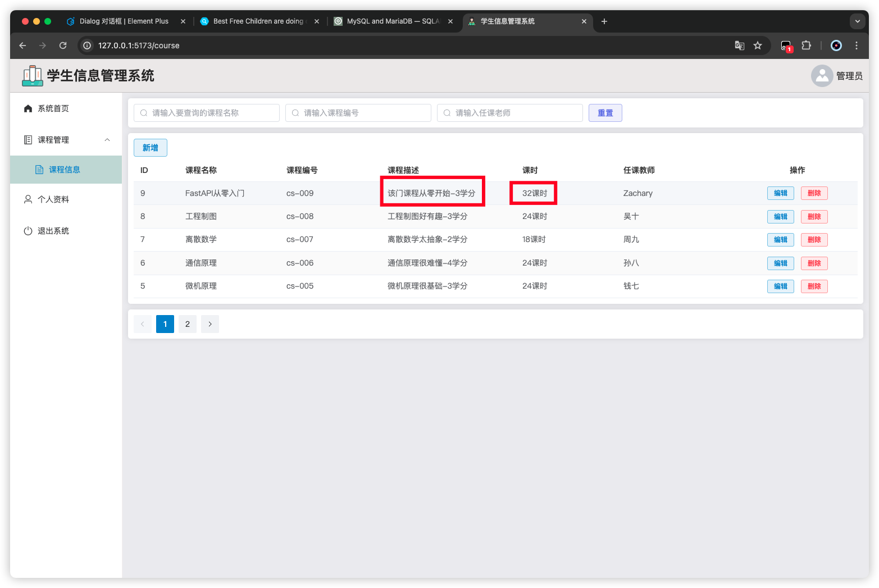Open the 系统首页 menu item
The image size is (879, 588).
[x=66, y=108]
